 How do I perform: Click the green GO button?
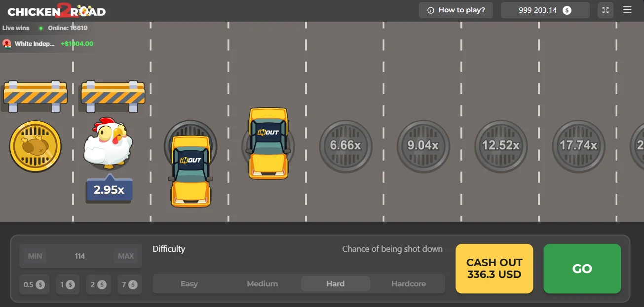(582, 269)
